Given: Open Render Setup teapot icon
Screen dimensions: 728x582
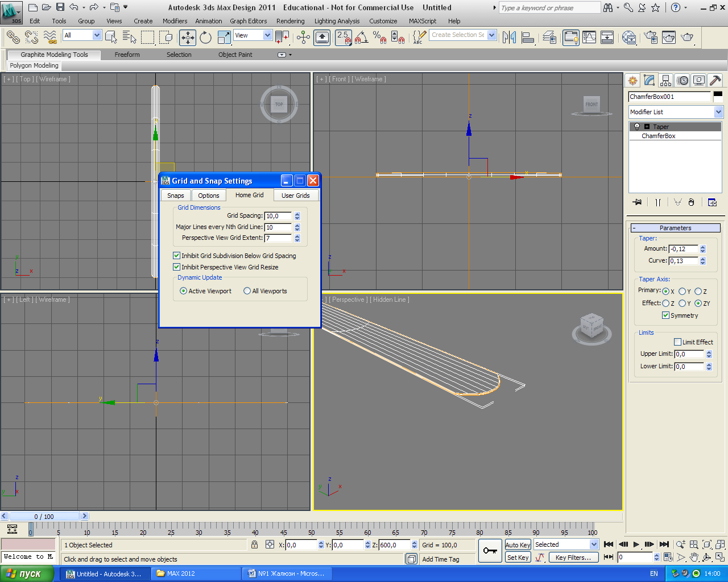Looking at the screenshot, I should (651, 38).
